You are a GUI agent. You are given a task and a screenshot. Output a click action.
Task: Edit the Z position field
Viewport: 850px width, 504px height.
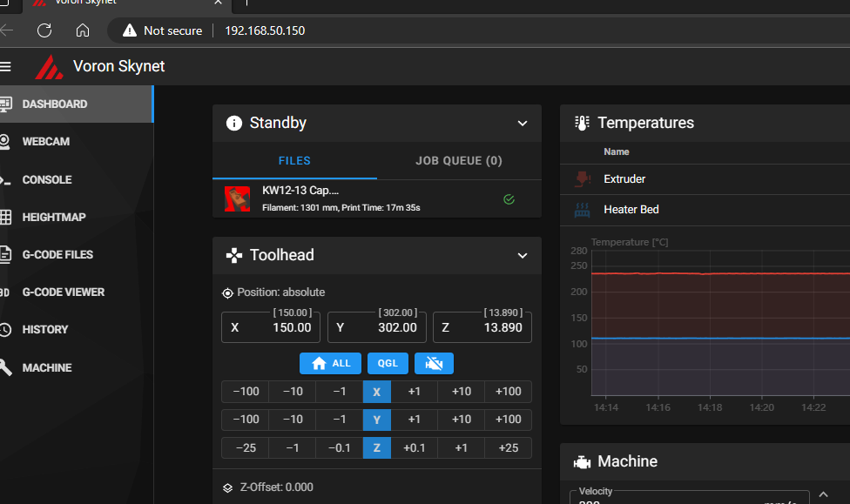point(482,327)
